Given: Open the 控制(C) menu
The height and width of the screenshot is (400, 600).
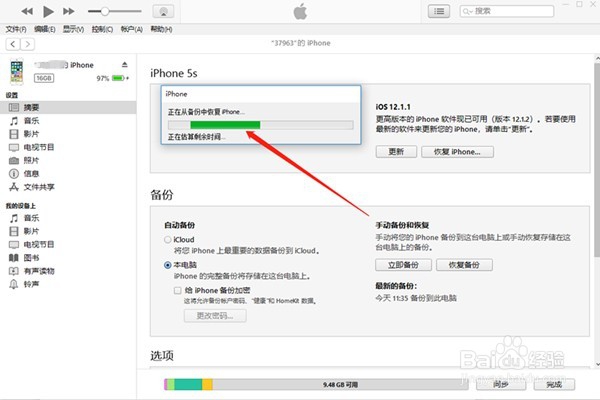Looking at the screenshot, I should (x=102, y=29).
